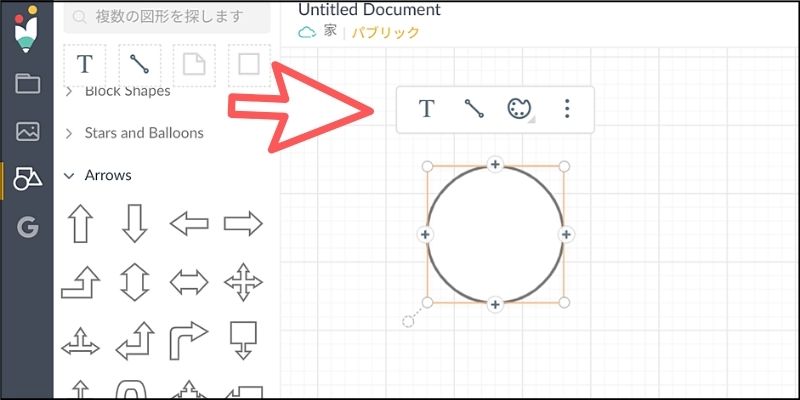The width and height of the screenshot is (800, 400).
Task: Click the Arrows category label
Action: pos(108,176)
